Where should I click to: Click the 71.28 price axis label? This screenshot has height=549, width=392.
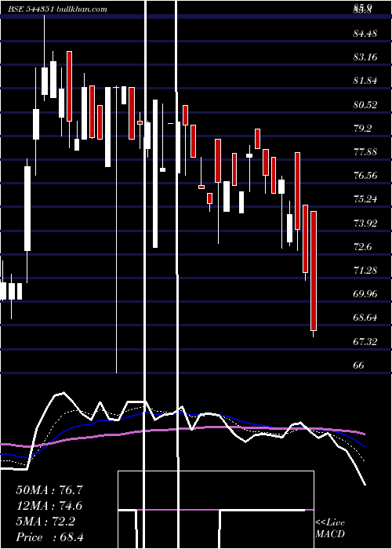pos(365,271)
